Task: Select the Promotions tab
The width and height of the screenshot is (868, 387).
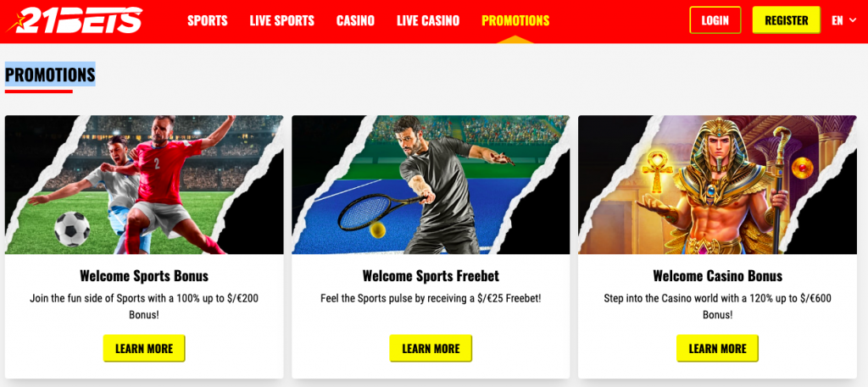Action: pos(515,21)
